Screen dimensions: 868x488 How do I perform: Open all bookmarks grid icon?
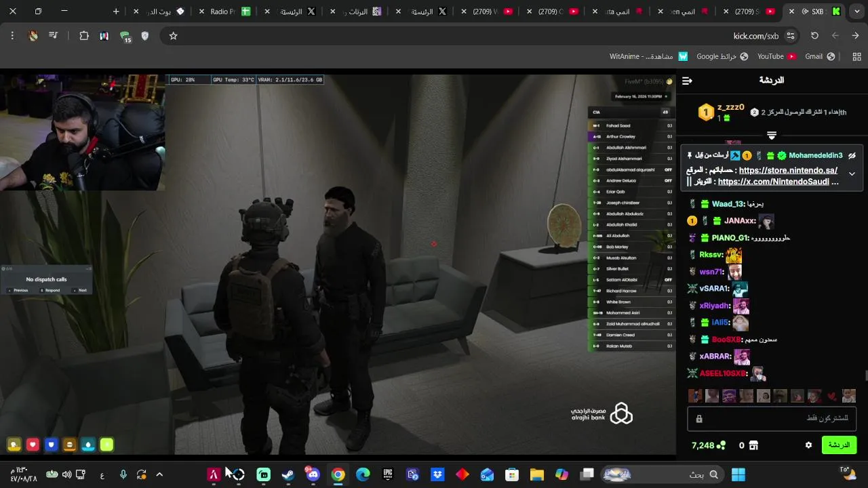(x=856, y=57)
